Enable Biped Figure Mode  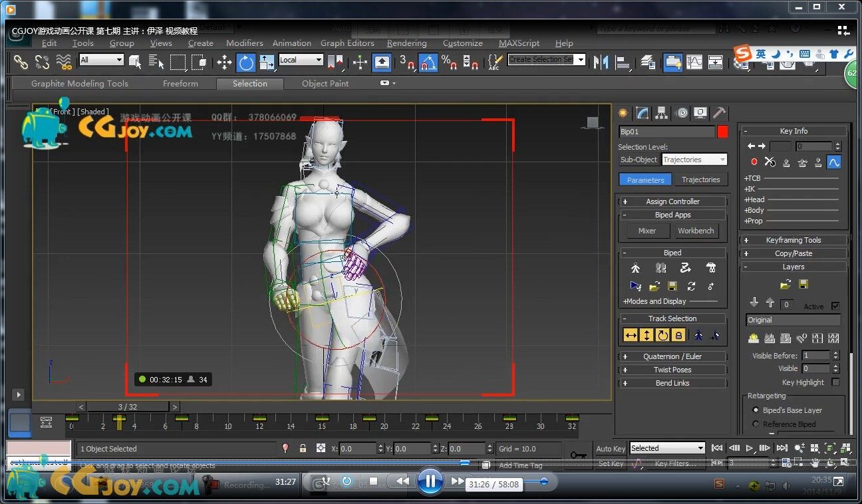635,269
